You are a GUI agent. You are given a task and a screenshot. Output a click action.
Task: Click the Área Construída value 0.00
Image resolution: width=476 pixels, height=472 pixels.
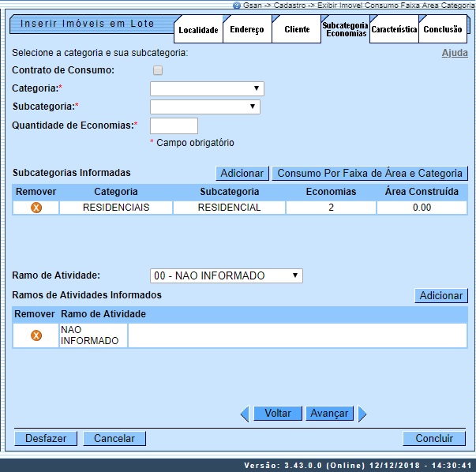pos(422,208)
